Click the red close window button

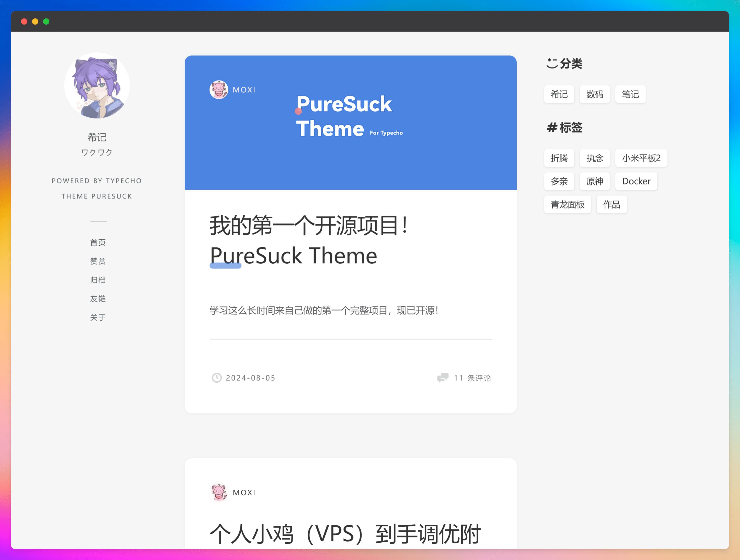[24, 22]
